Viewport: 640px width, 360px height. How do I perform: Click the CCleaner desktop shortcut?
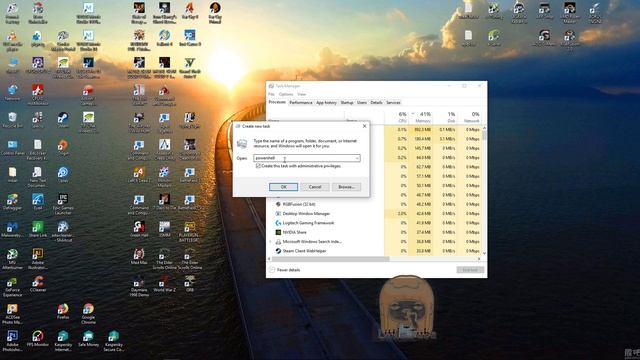click(38, 284)
